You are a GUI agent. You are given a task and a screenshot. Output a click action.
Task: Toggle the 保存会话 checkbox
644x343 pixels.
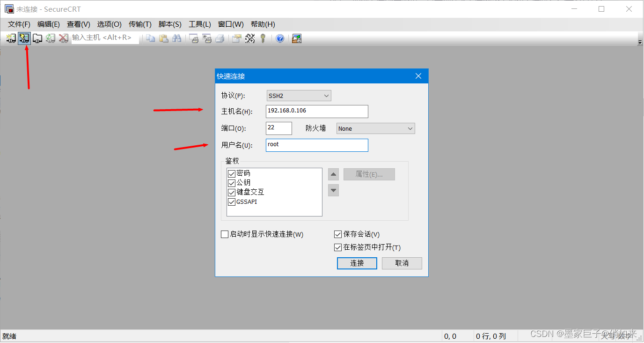[x=338, y=234]
